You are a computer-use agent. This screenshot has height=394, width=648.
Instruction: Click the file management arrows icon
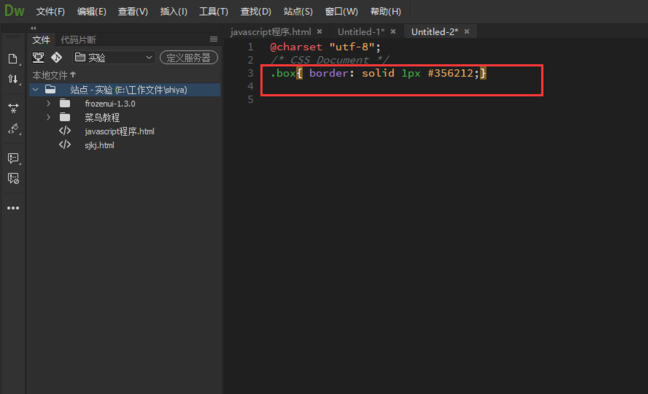[13, 79]
